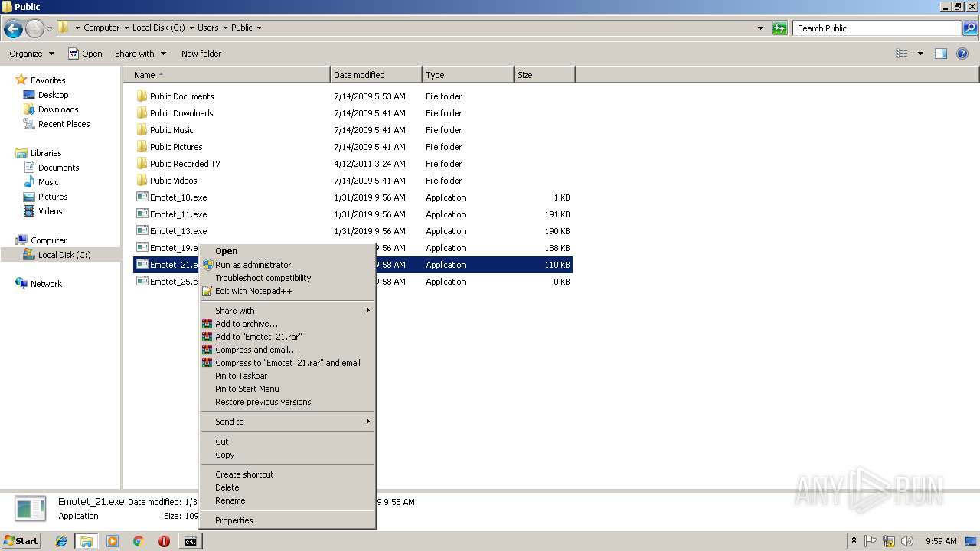
Task: Click the change view icon
Action: point(902,54)
